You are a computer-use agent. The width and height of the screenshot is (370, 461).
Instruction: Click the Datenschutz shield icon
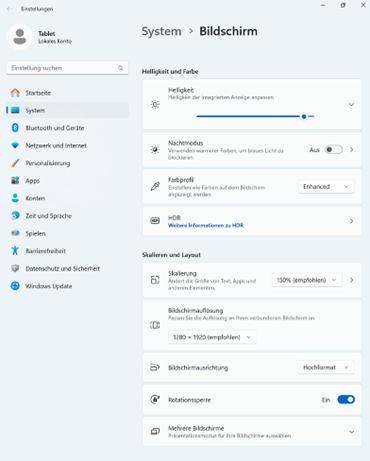point(15,268)
